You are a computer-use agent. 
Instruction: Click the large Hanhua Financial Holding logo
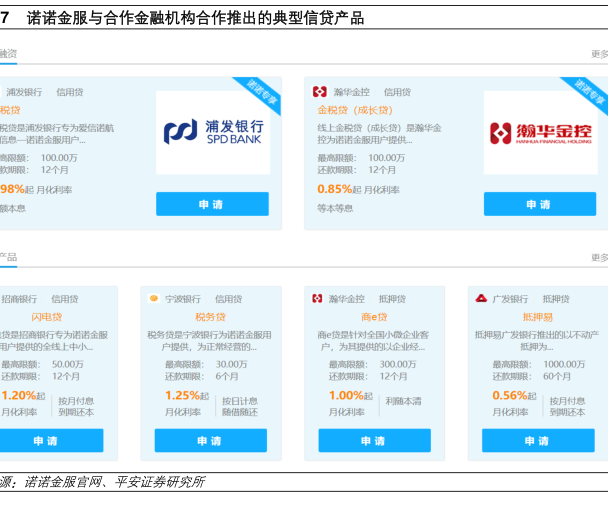click(539, 132)
